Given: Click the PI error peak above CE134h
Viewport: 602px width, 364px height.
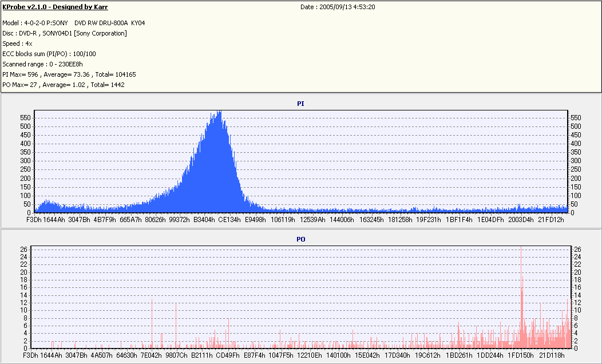Looking at the screenshot, I should [x=219, y=161].
